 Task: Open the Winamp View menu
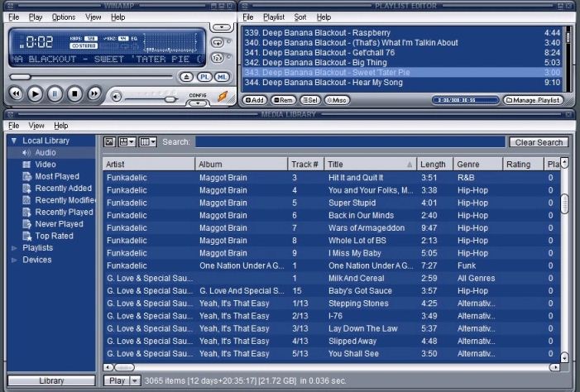click(93, 17)
